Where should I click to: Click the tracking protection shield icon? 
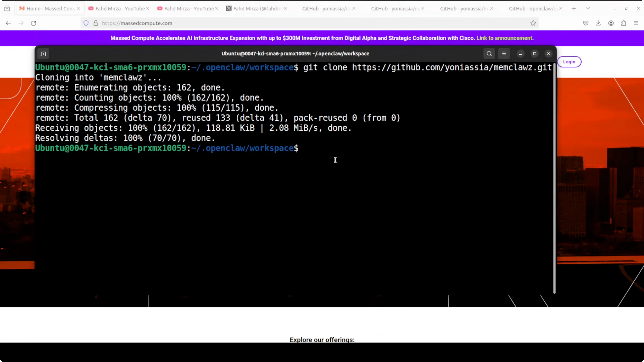pos(86,23)
